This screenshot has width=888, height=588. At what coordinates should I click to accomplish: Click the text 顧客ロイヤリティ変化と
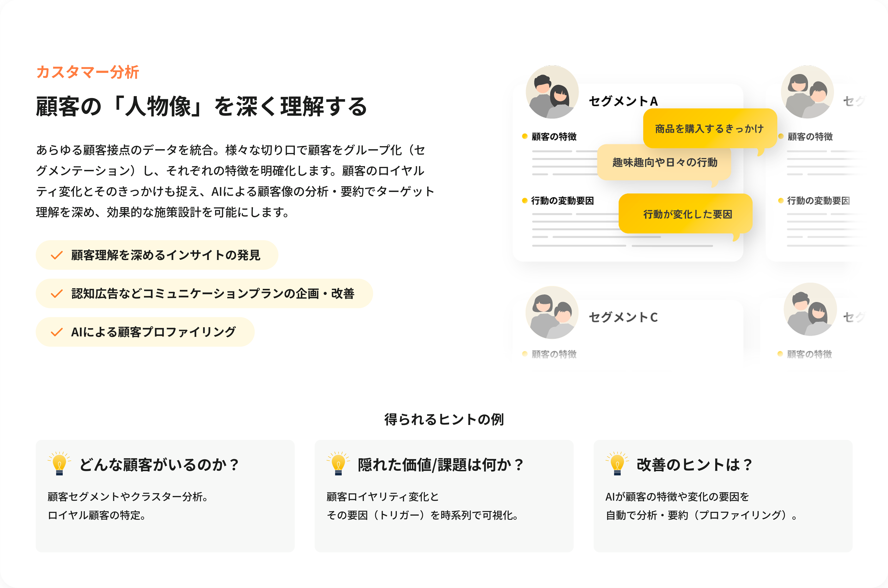[383, 496]
